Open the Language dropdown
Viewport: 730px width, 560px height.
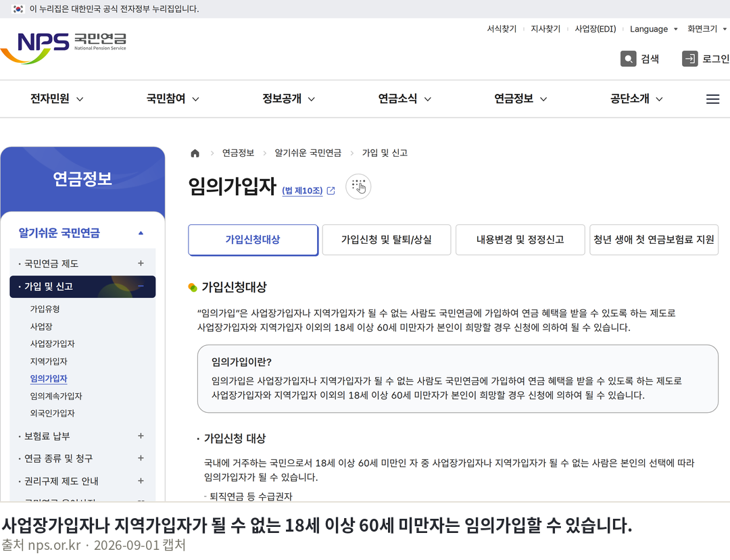point(653,29)
